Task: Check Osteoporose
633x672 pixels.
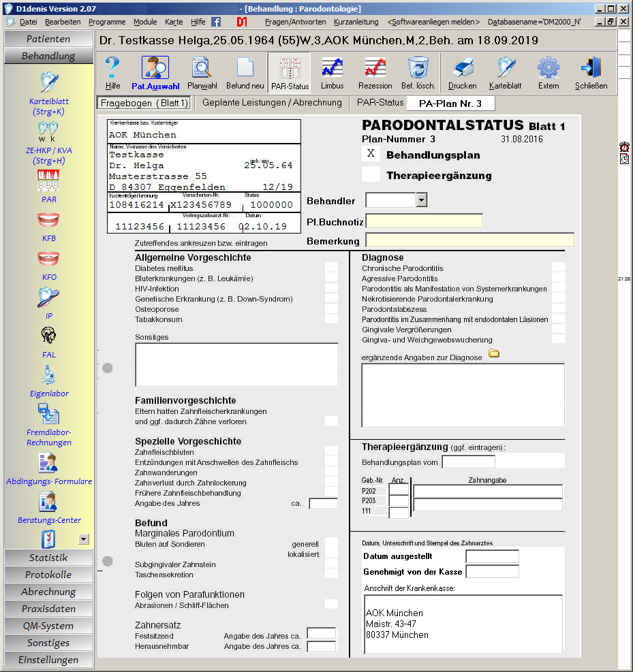Action: 331,308
